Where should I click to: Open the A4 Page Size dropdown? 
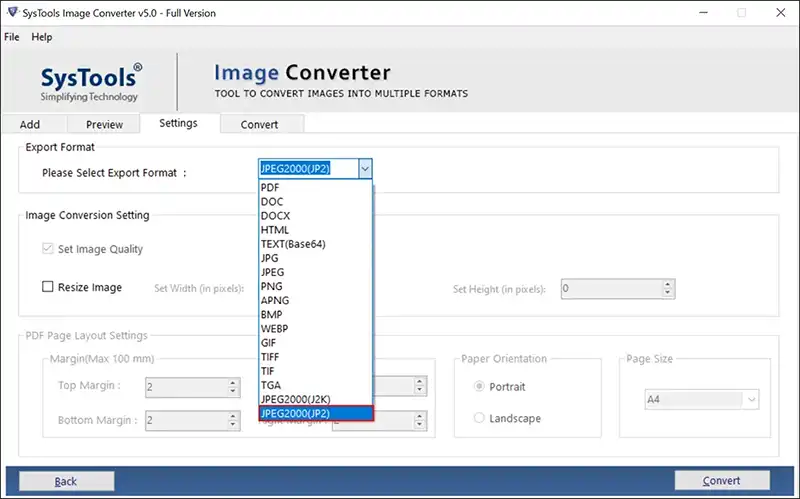[x=702, y=400]
